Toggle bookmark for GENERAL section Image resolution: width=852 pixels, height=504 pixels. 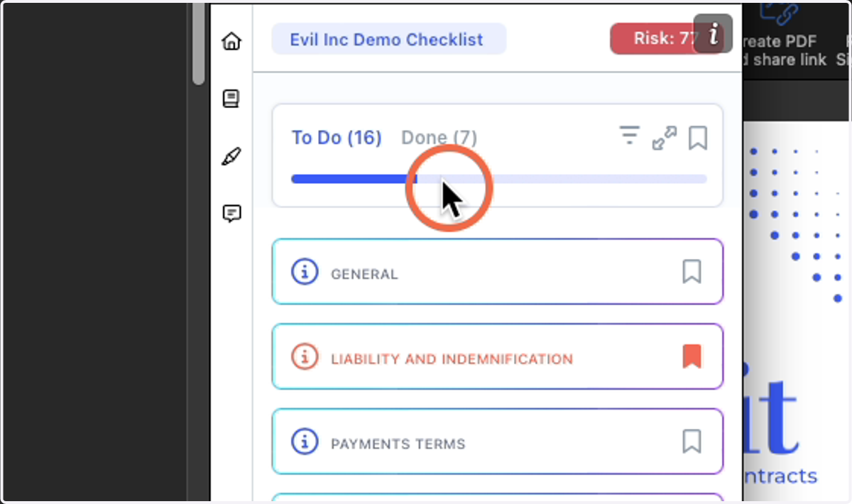692,271
